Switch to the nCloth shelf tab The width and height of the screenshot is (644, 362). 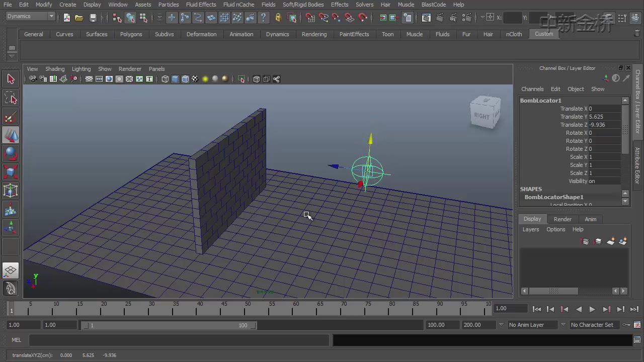[514, 34]
